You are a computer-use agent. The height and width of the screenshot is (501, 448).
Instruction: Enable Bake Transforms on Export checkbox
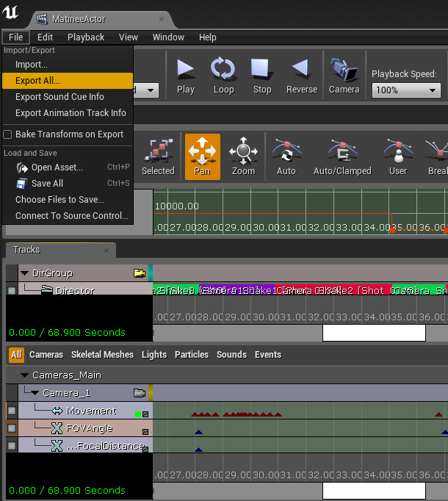8,134
